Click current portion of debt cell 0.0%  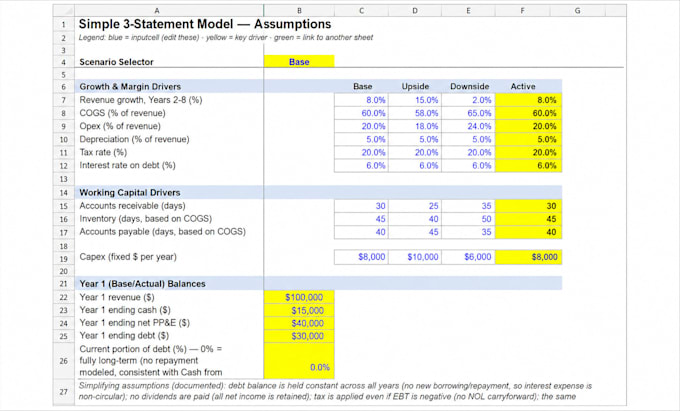pyautogui.click(x=299, y=361)
